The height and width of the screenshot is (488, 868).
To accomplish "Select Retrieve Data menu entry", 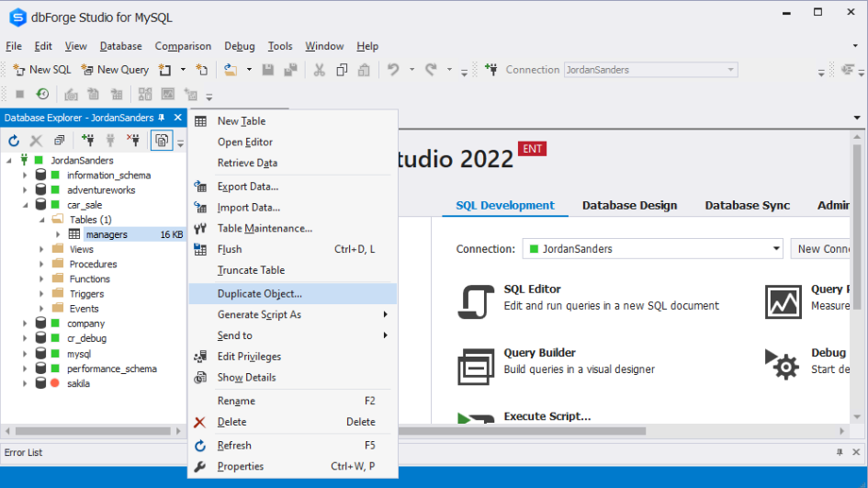I will coord(292,163).
